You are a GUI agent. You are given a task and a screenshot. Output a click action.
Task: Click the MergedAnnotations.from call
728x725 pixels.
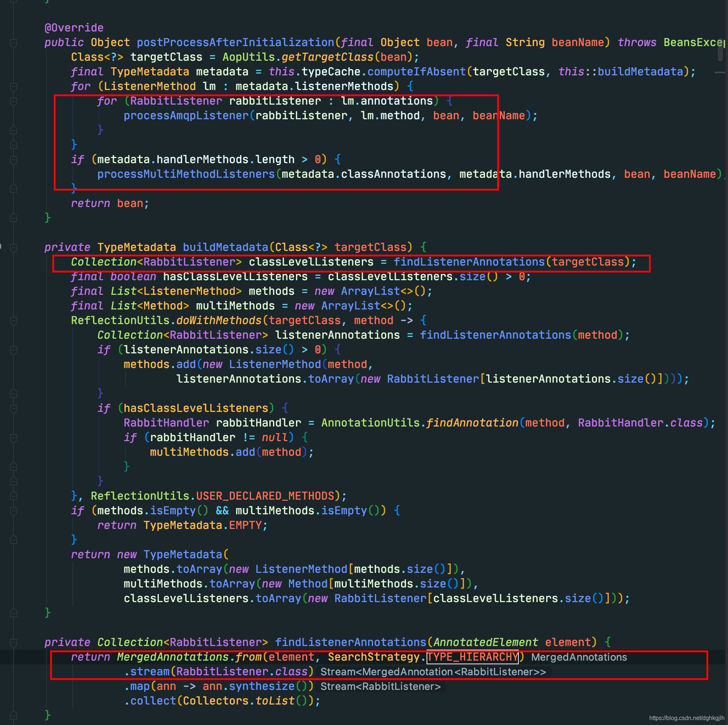point(189,657)
